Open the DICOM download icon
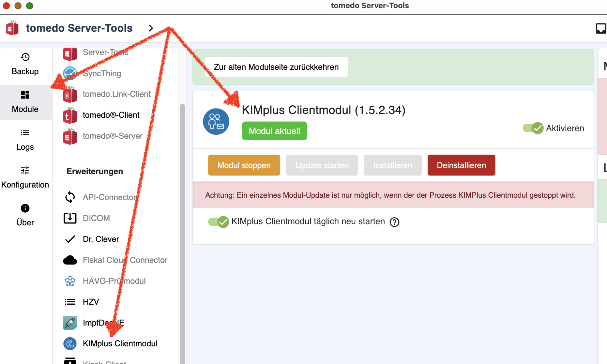Viewport: 607px width, 364px height. (x=70, y=218)
